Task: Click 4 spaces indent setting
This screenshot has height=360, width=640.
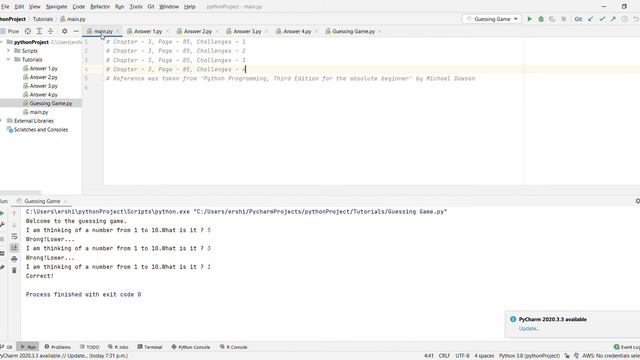Action: 484,356
